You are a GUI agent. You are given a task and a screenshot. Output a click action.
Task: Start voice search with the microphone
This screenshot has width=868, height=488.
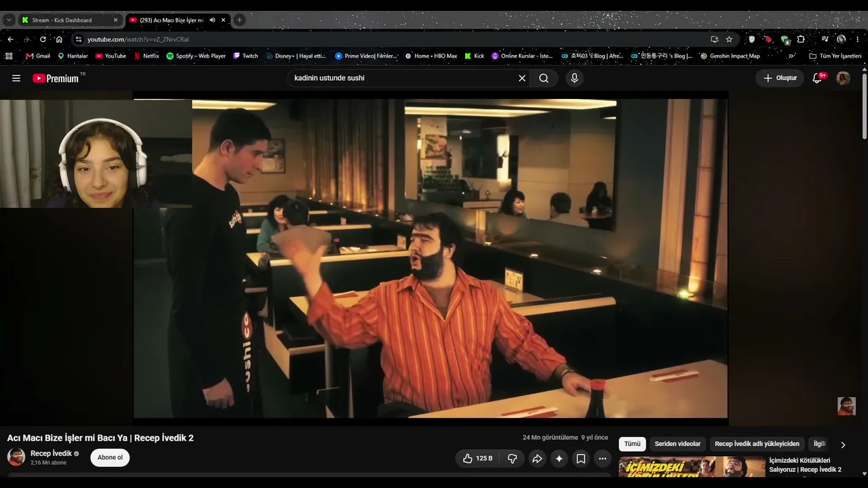pyautogui.click(x=574, y=78)
